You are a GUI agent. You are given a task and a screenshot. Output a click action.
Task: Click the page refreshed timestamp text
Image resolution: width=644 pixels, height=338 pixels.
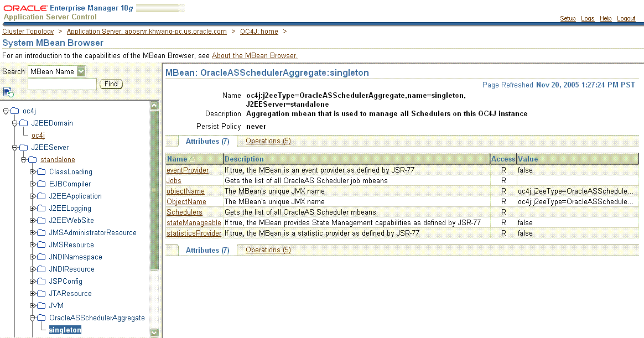(x=559, y=85)
